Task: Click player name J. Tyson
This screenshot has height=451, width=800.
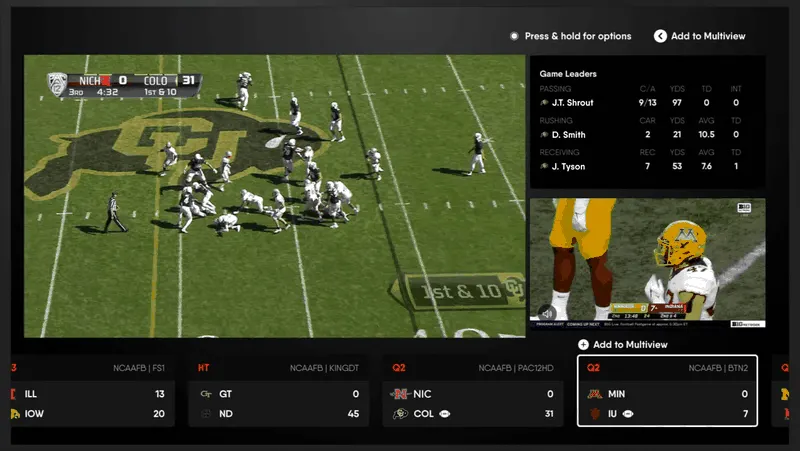Action: [x=568, y=166]
